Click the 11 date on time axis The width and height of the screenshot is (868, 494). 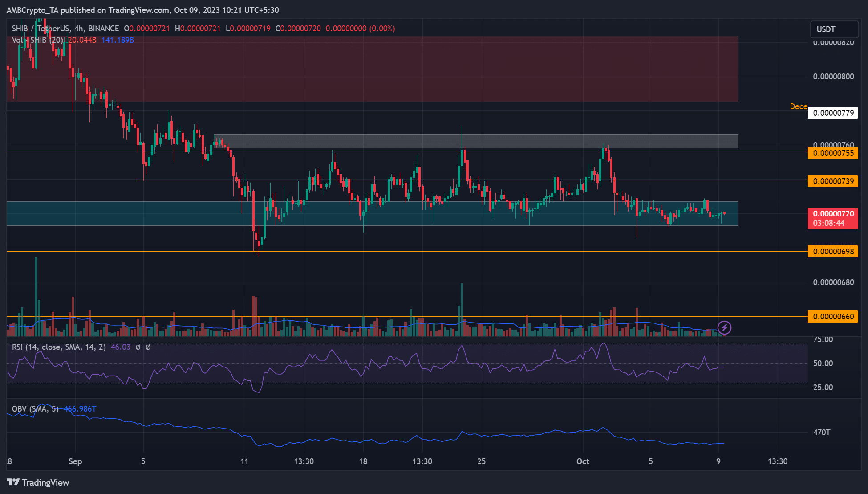tap(244, 461)
